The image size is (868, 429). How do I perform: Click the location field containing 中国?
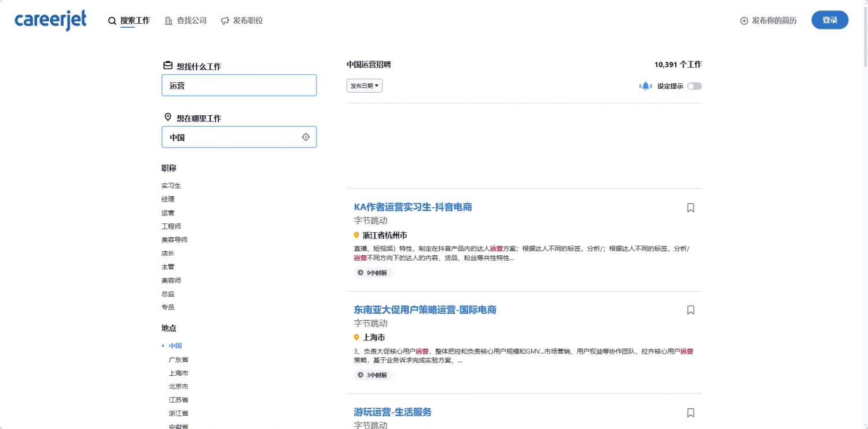239,137
